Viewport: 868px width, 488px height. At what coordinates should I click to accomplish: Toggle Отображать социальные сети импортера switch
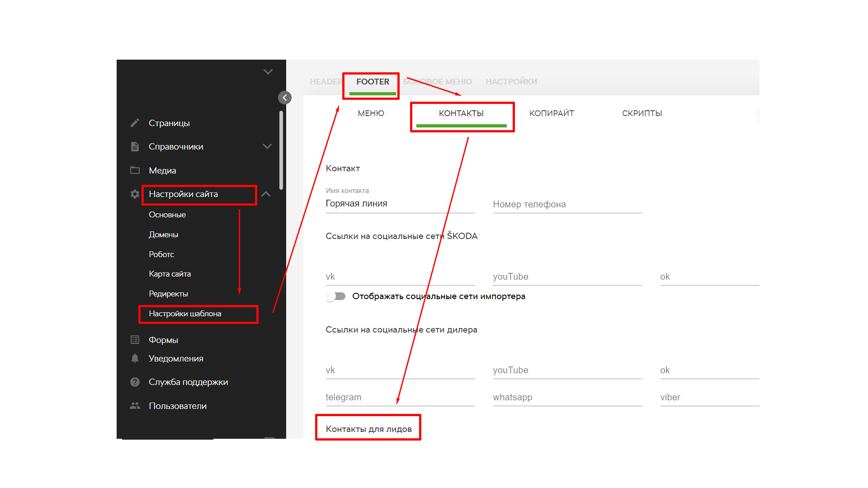pos(335,296)
